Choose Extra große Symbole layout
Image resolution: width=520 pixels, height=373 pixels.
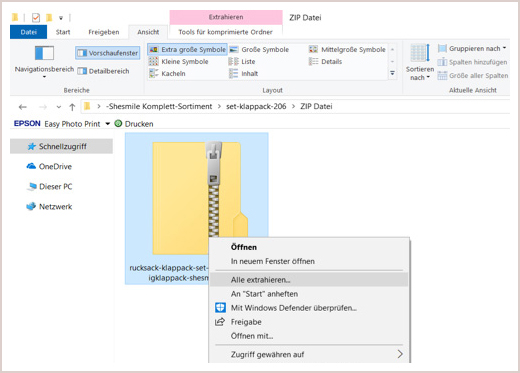[187, 49]
